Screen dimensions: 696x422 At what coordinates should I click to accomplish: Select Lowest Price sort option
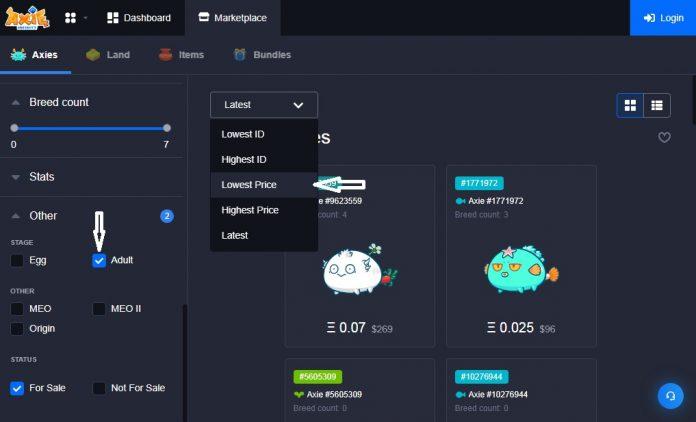pos(249,185)
